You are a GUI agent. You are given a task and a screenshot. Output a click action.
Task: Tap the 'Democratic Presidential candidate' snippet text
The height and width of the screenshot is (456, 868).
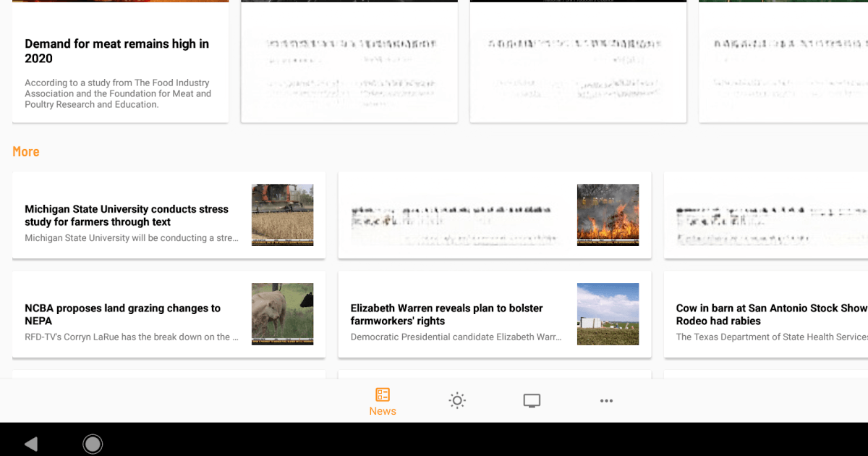click(x=456, y=337)
